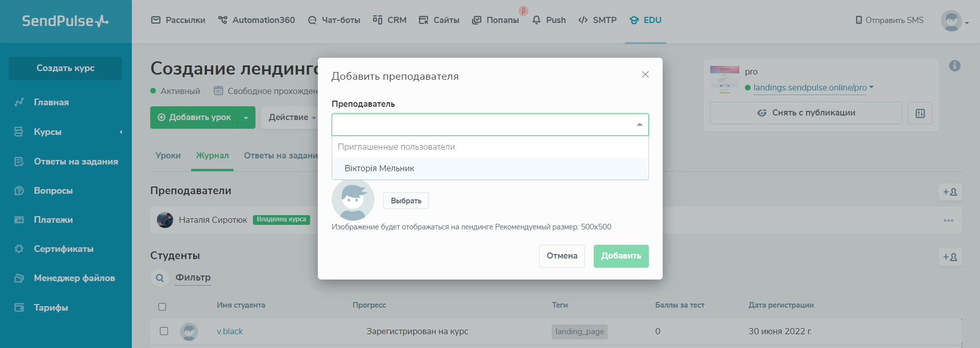980x348 pixels.
Task: Click Приглашенные пользователи group label
Action: point(396,147)
